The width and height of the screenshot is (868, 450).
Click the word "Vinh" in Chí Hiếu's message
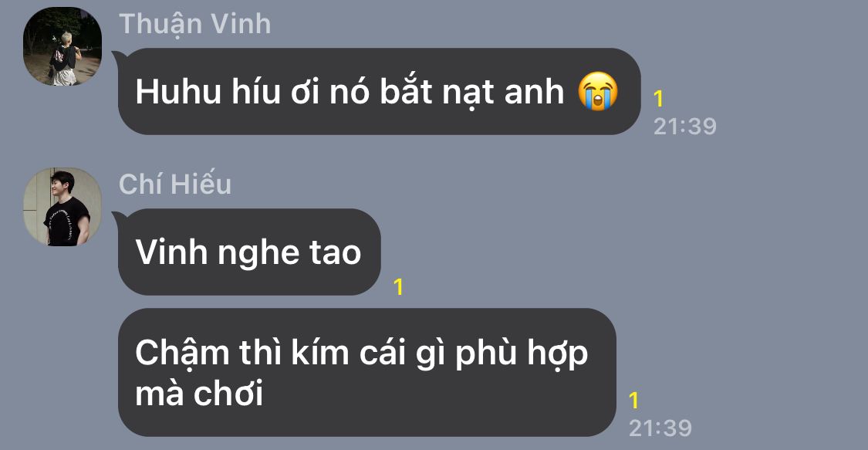click(x=171, y=252)
